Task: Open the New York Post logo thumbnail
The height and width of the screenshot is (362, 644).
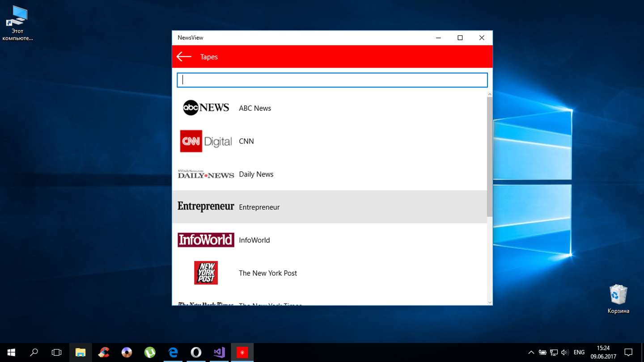Action: (x=206, y=273)
